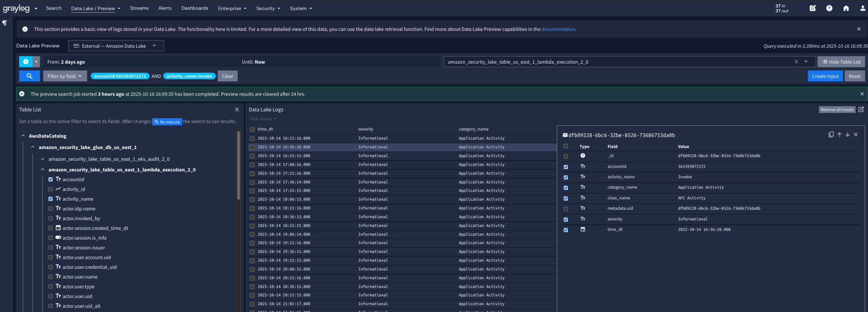Open the next message using down arrow
The width and height of the screenshot is (868, 312).
coord(848,134)
